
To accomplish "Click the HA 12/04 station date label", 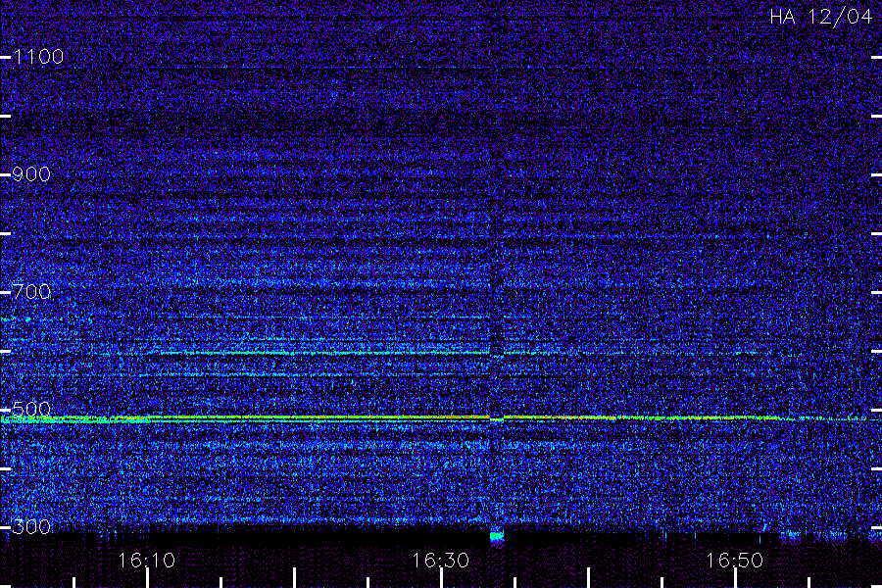I will (x=820, y=17).
